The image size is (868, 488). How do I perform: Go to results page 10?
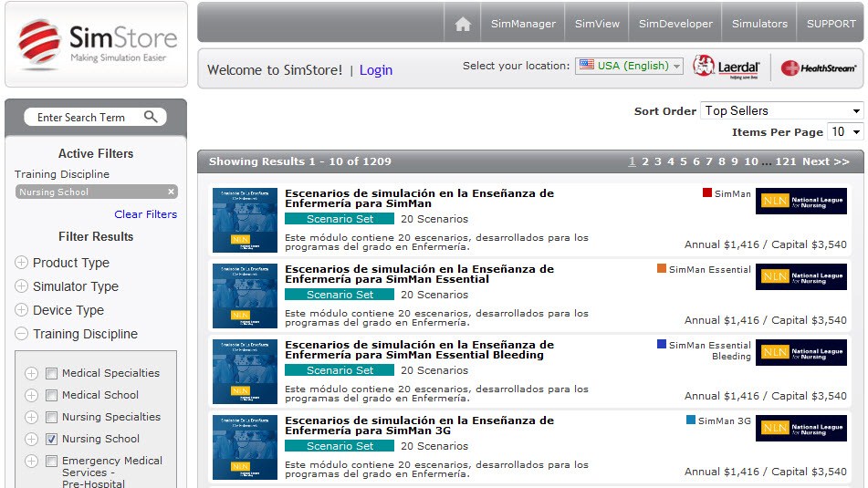[x=751, y=161]
